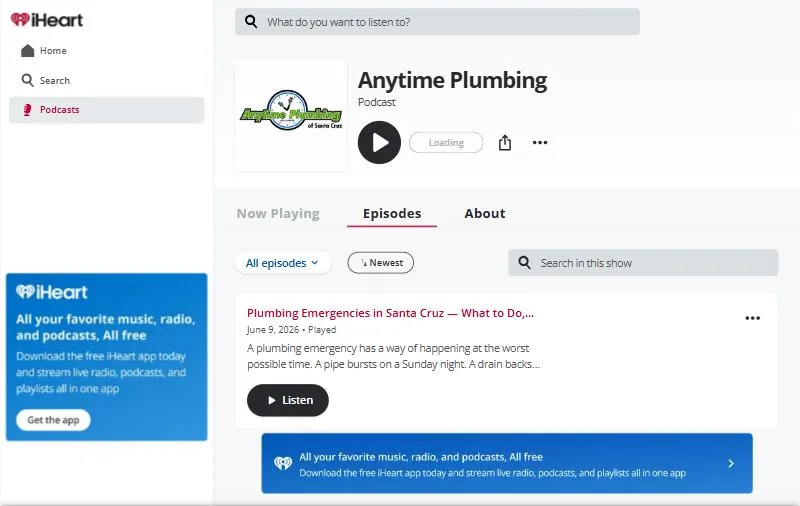The height and width of the screenshot is (506, 800).
Task: Share the Anytime Plumbing podcast
Action: tap(505, 142)
